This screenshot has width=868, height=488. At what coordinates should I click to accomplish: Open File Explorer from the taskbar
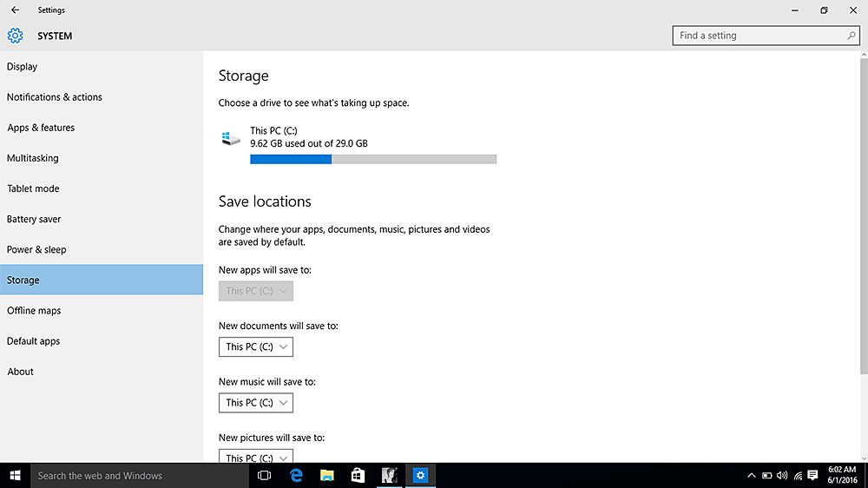point(327,475)
